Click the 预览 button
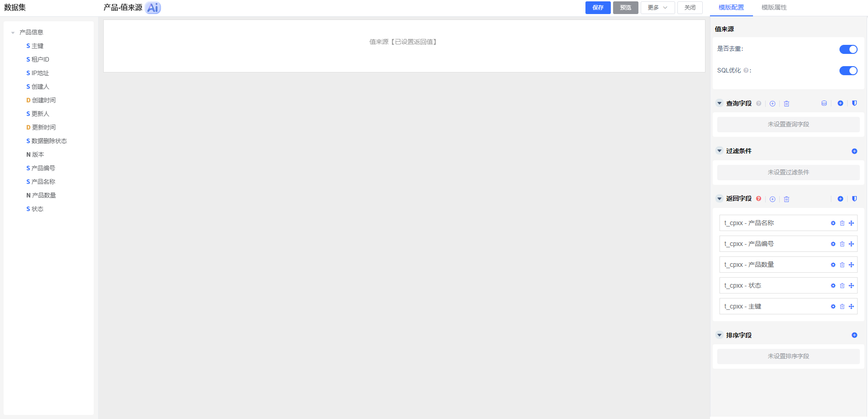Screen dimensions: 868x419 626,8
